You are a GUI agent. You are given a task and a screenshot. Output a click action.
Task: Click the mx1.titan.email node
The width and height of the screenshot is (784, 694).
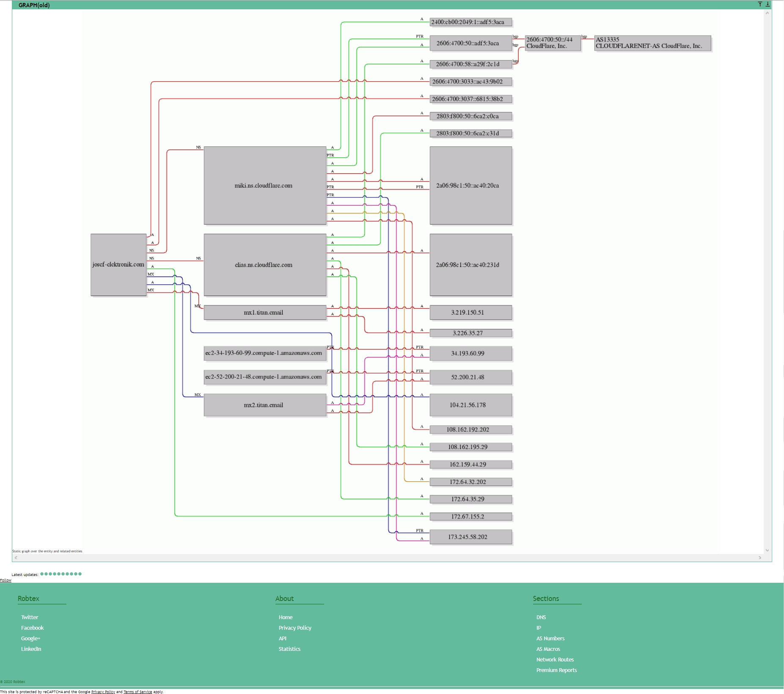tap(265, 313)
